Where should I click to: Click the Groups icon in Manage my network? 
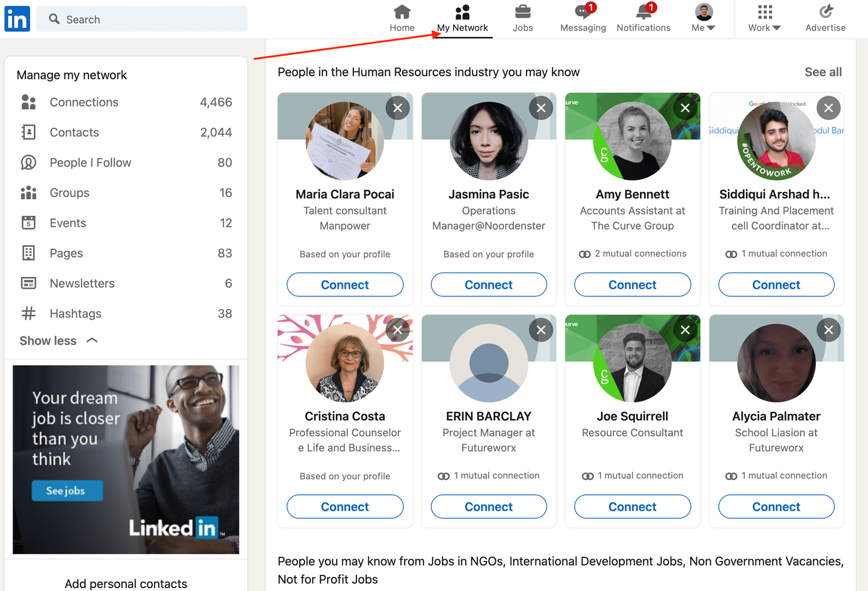tap(28, 193)
